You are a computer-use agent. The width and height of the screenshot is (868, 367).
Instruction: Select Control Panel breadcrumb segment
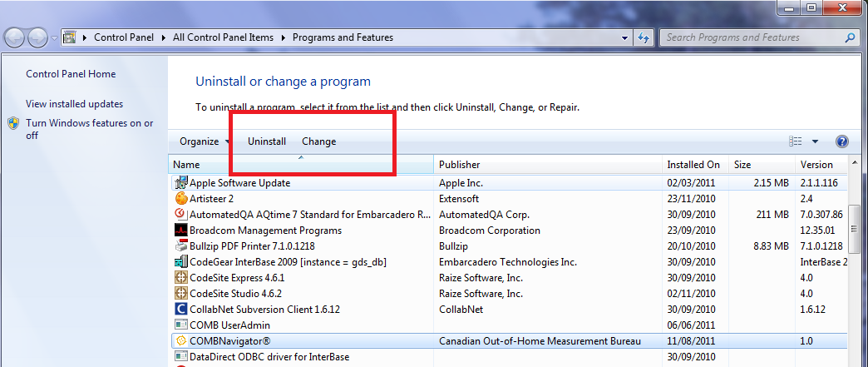tap(124, 37)
